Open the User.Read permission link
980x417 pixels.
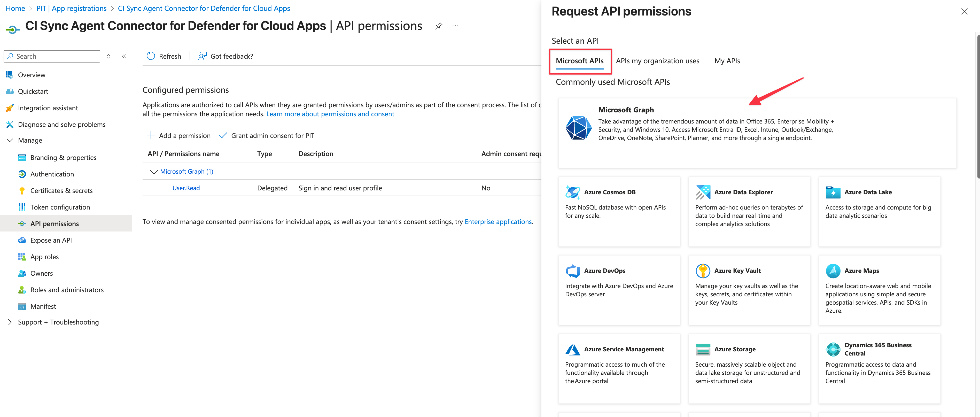coord(186,188)
